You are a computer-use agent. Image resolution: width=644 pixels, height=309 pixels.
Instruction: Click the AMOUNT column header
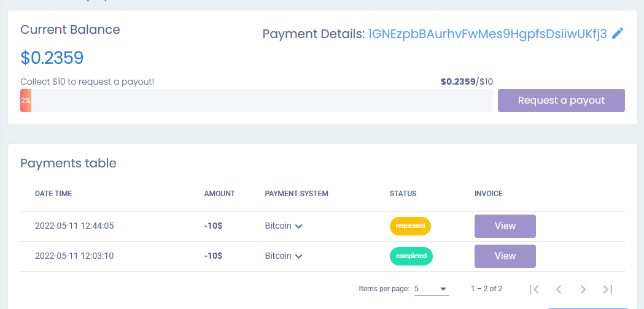(x=219, y=194)
